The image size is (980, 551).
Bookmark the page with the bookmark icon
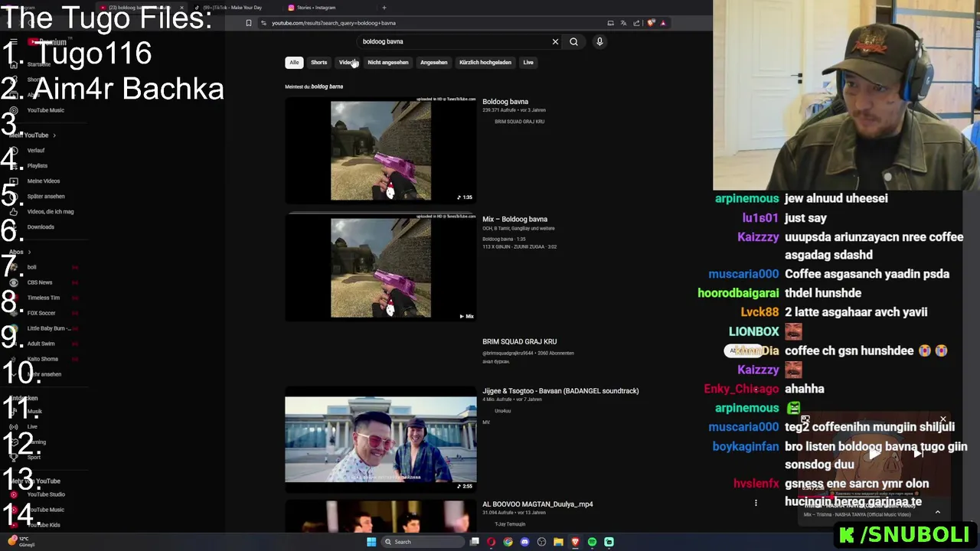(248, 23)
